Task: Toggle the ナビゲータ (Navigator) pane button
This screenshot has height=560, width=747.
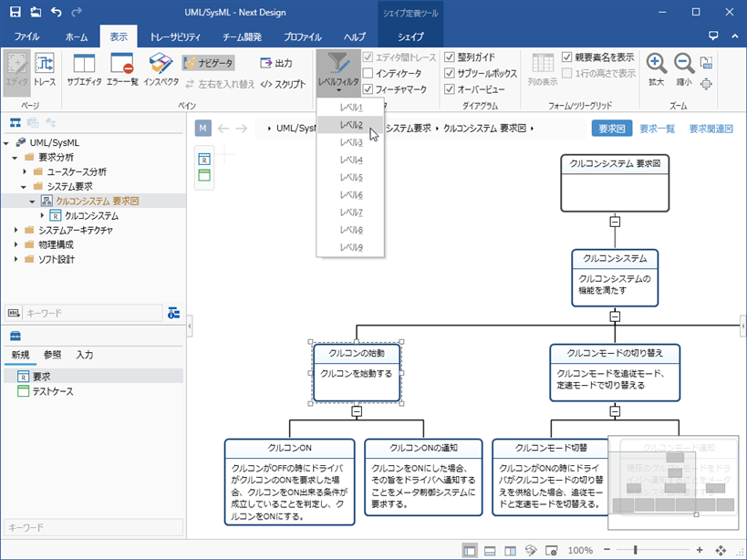Action: [x=208, y=63]
